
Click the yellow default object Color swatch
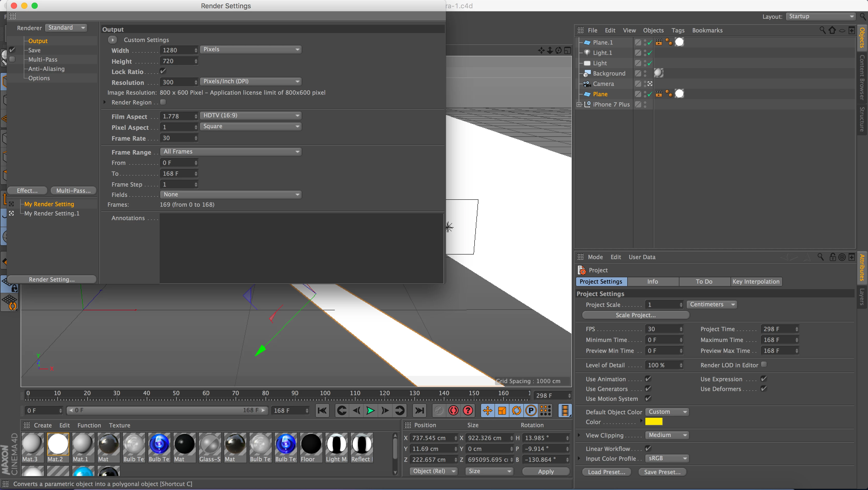tap(653, 422)
